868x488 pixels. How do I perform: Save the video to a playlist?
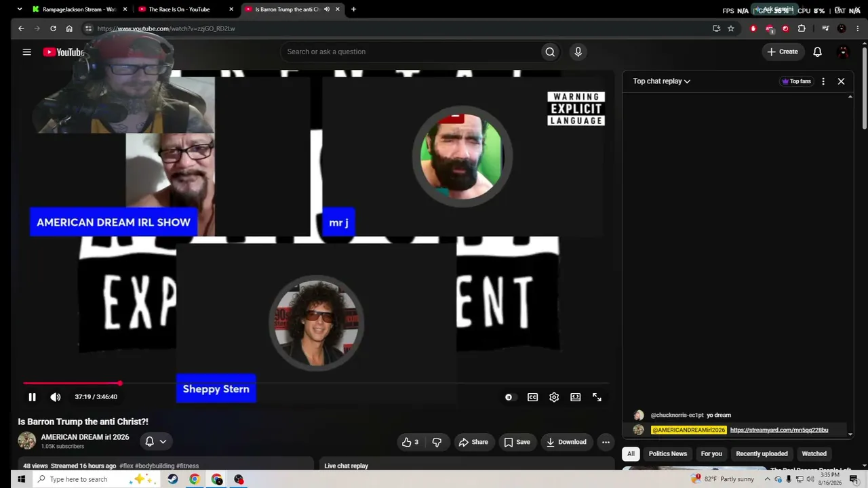[x=517, y=442]
